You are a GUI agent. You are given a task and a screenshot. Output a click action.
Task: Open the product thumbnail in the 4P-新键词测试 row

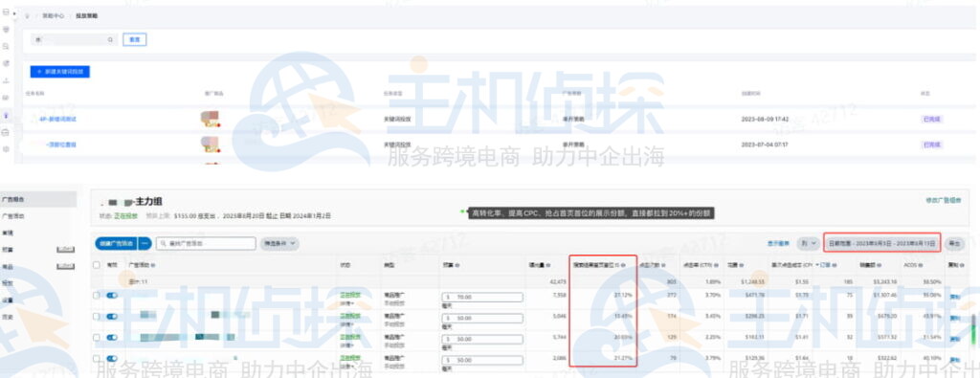[210, 118]
